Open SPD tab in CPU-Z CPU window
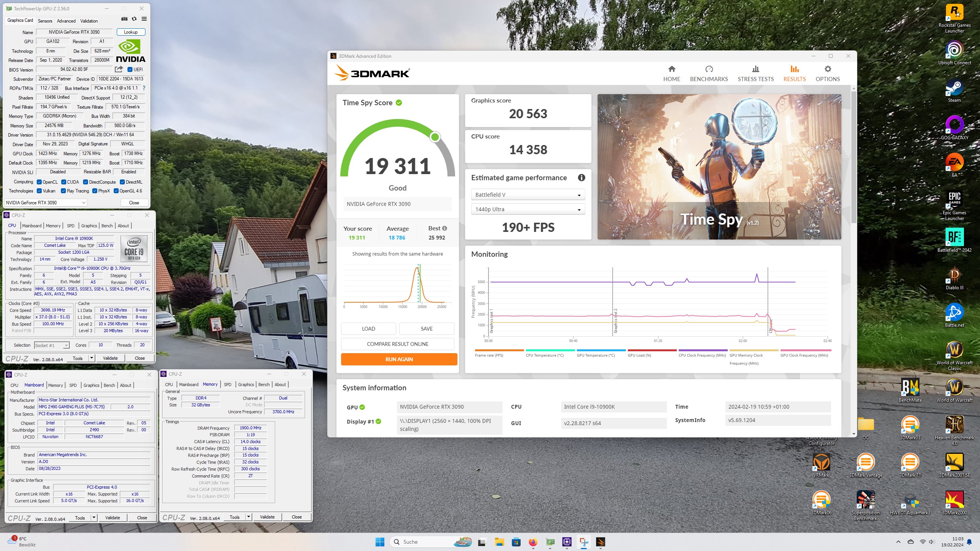 point(70,226)
